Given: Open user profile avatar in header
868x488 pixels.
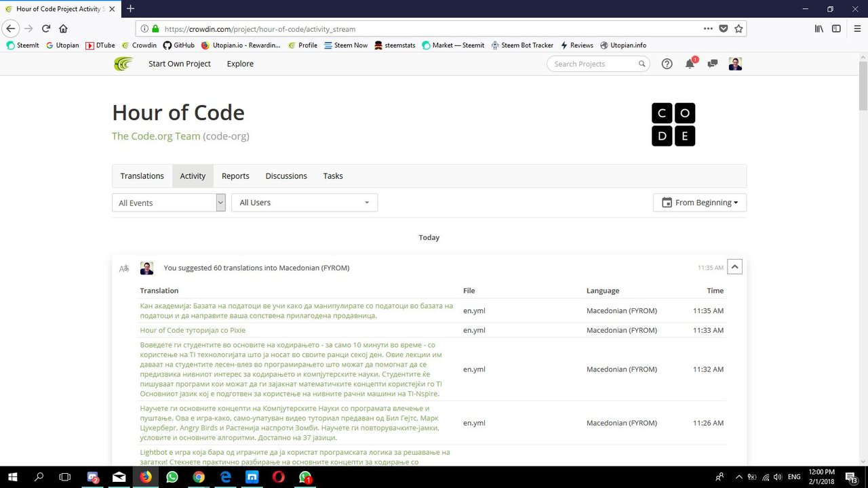Looking at the screenshot, I should pos(735,64).
